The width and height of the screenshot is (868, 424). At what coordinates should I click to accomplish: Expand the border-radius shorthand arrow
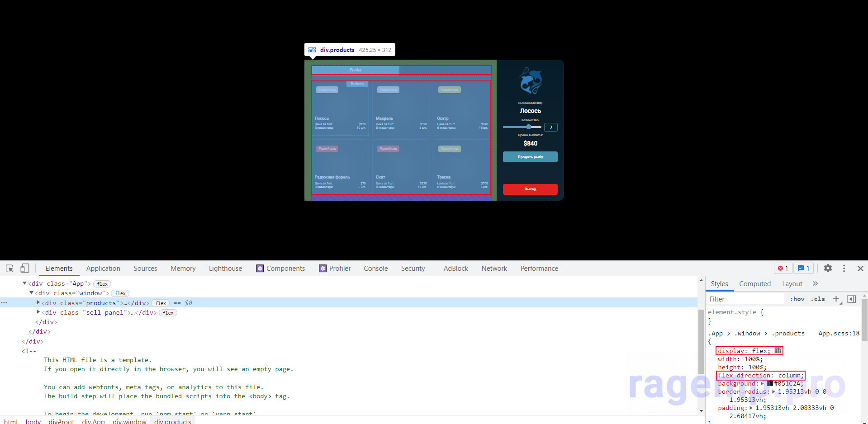click(x=773, y=391)
